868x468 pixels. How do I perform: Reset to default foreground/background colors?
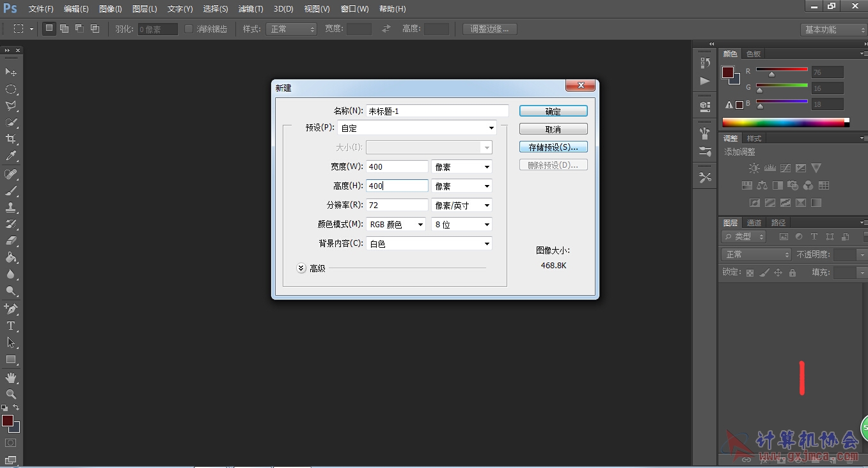[4, 407]
